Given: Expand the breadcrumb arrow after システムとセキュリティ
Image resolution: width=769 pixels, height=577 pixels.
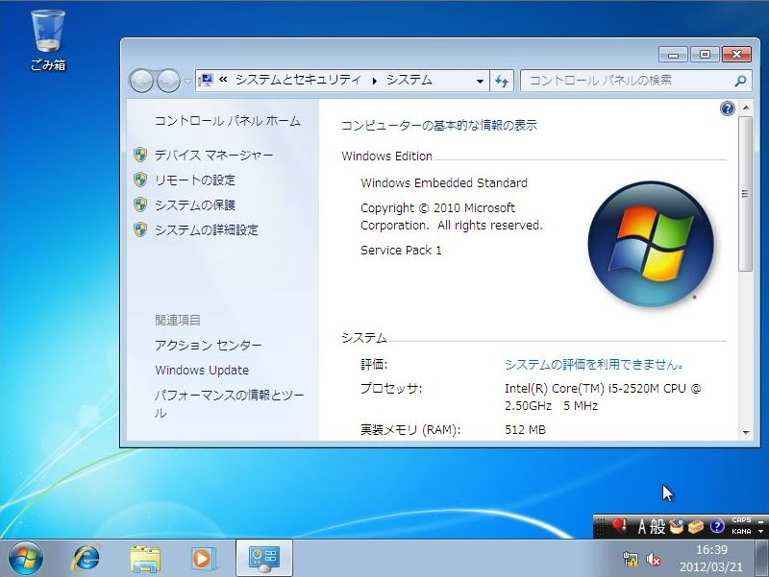Looking at the screenshot, I should coord(374,81).
